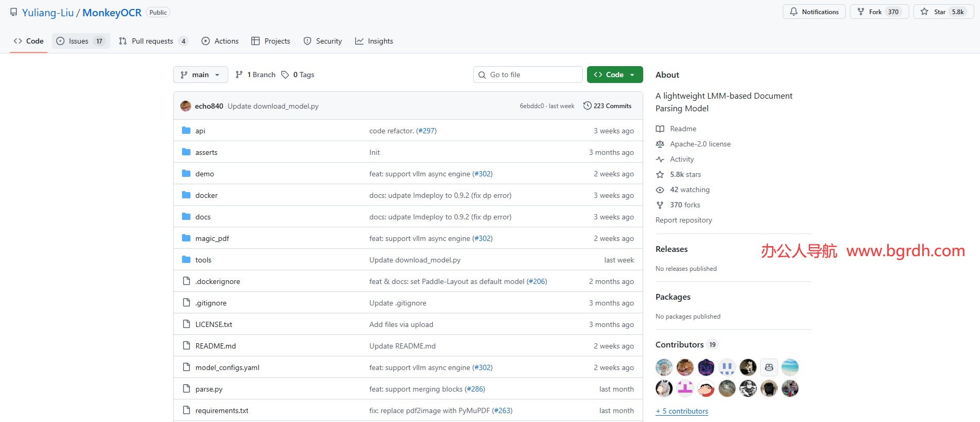This screenshot has height=422, width=980.
Task: Open the commit history clock icon
Action: coord(587,106)
